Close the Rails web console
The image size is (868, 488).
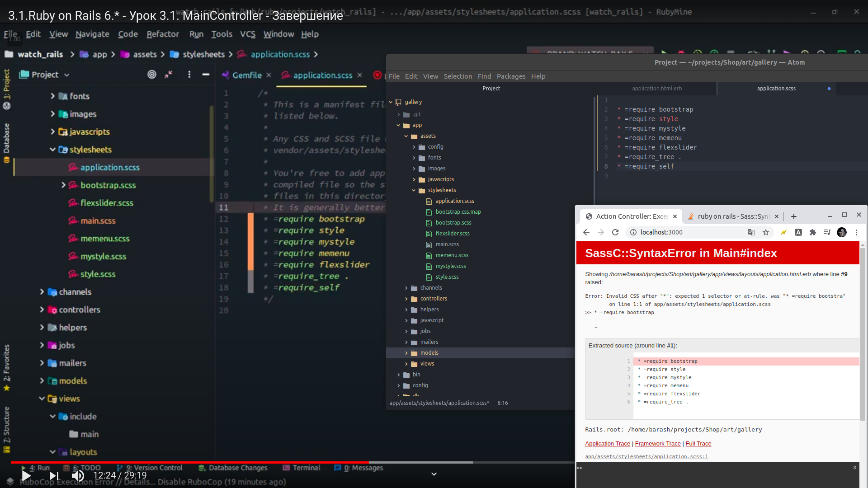coord(855,468)
